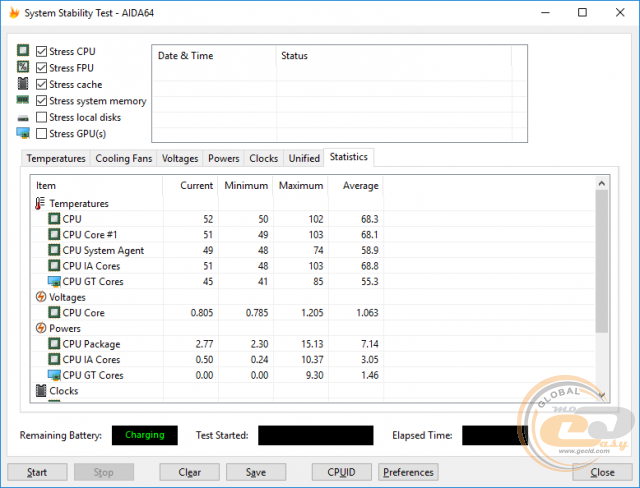The image size is (640, 488).
Task: Click the CPU System Agent chip icon
Action: point(54,250)
